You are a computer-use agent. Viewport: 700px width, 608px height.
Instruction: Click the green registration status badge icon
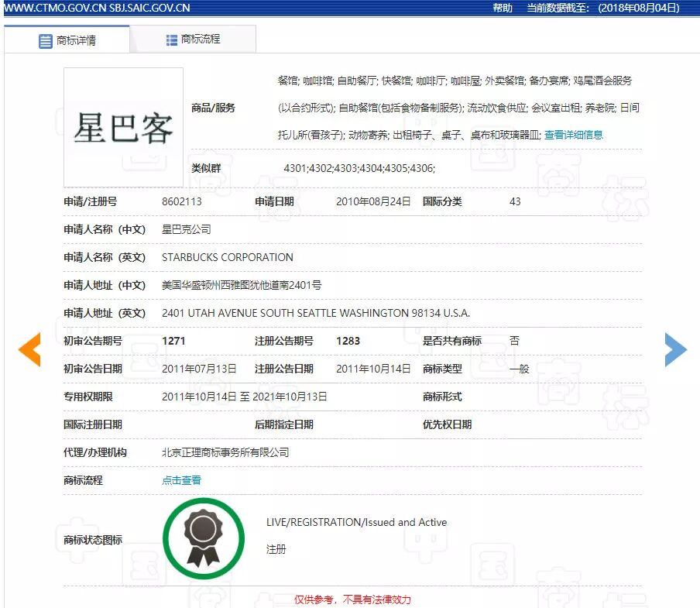[204, 538]
